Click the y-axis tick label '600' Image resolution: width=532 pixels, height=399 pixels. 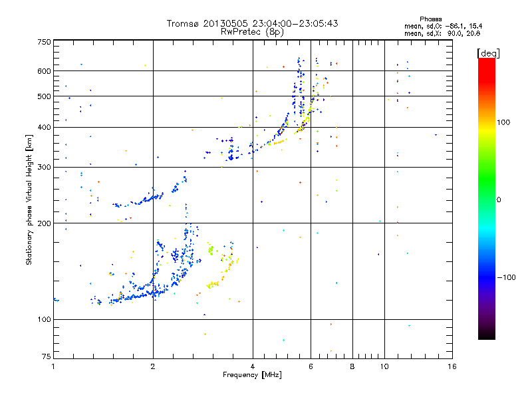(44, 71)
